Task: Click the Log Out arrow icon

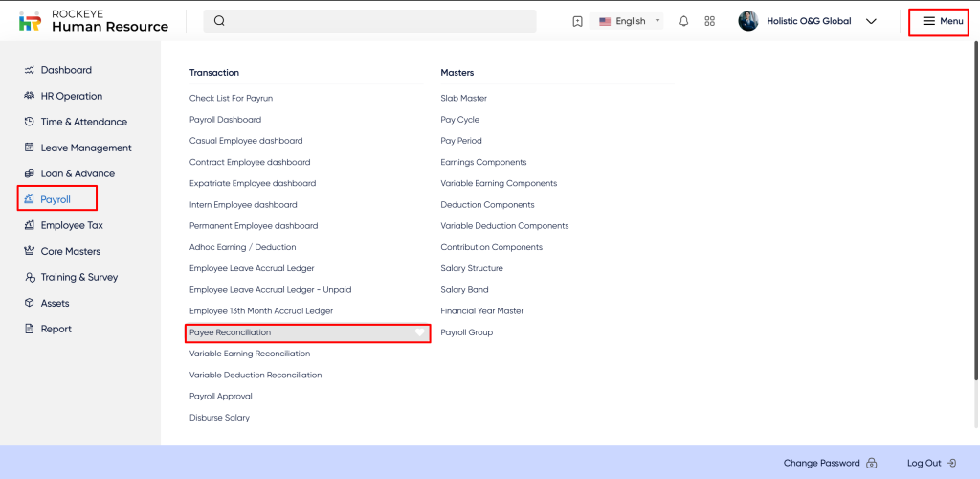Action: [x=951, y=464]
